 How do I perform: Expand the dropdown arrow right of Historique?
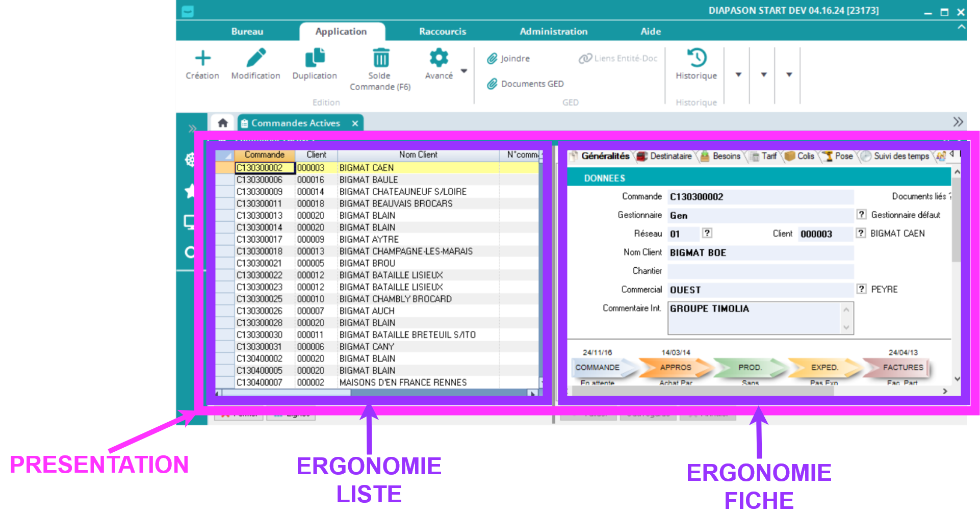pyautogui.click(x=738, y=75)
